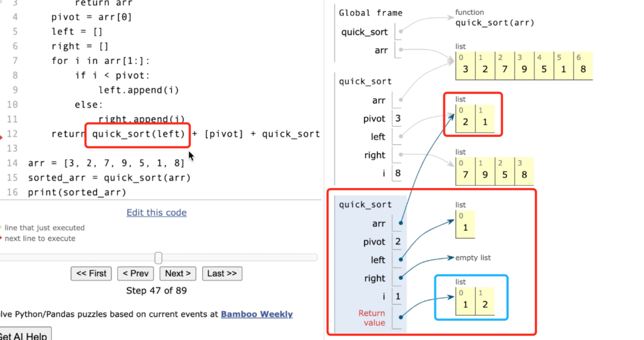Jump to end with 'Last >>' button
This screenshot has width=644, height=340.
click(x=222, y=273)
